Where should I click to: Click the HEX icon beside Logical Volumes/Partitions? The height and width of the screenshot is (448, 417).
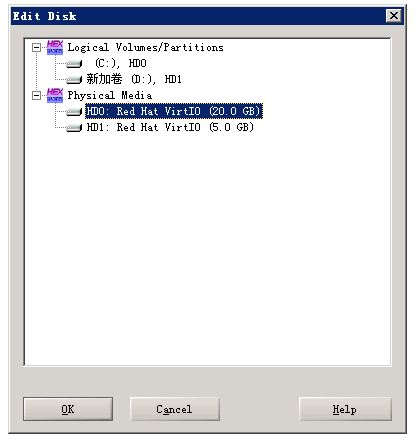(55, 47)
